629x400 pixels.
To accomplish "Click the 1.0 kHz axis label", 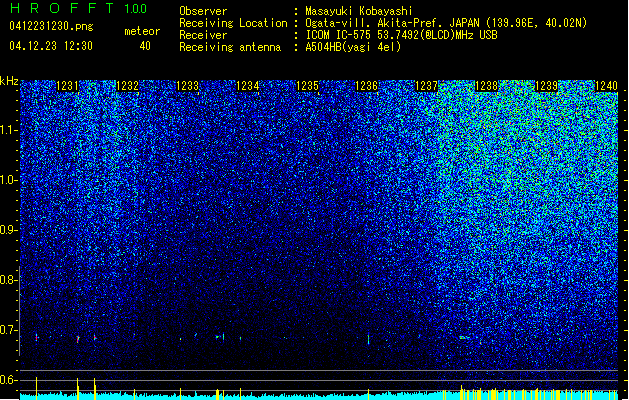I will coord(9,180).
